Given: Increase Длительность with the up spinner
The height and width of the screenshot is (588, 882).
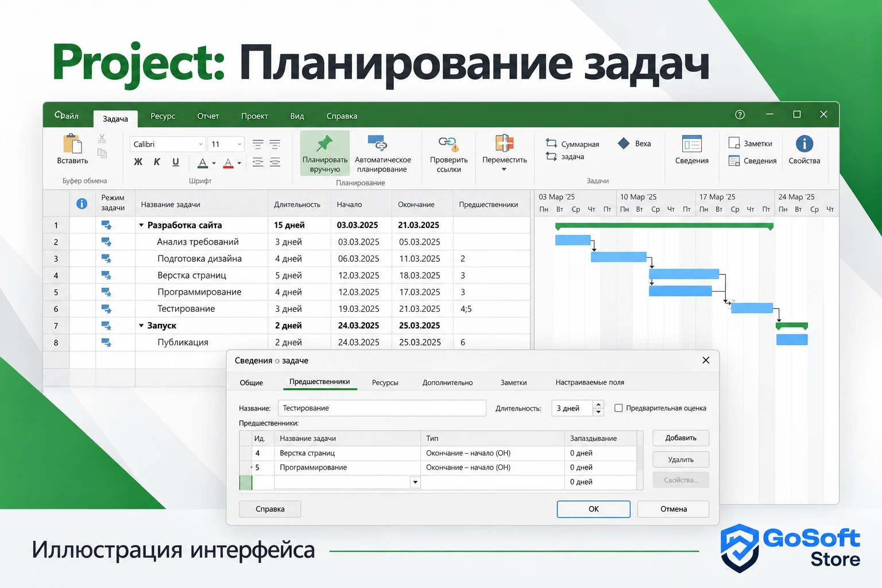Looking at the screenshot, I should pyautogui.click(x=599, y=404).
